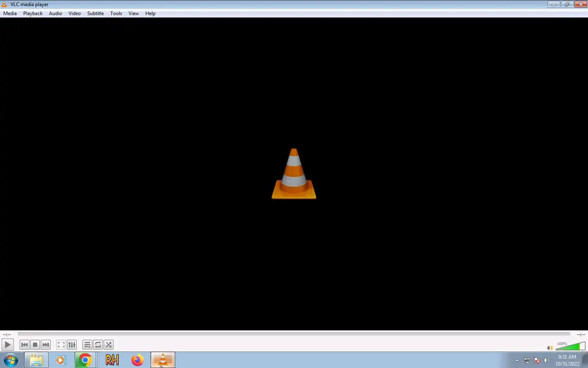Switch to Google Chrome in taskbar
588x368 pixels.
click(x=85, y=360)
